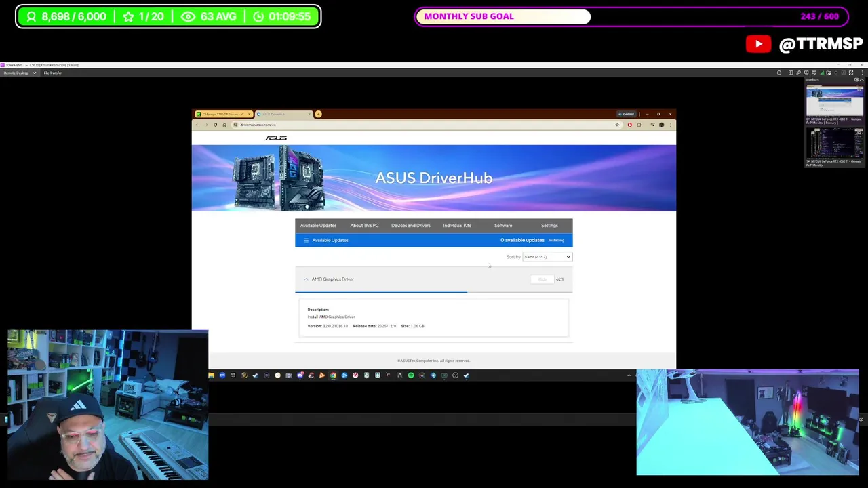Viewport: 868px width, 488px height.
Task: Open the Software tab in DriverHub
Action: coord(503,225)
